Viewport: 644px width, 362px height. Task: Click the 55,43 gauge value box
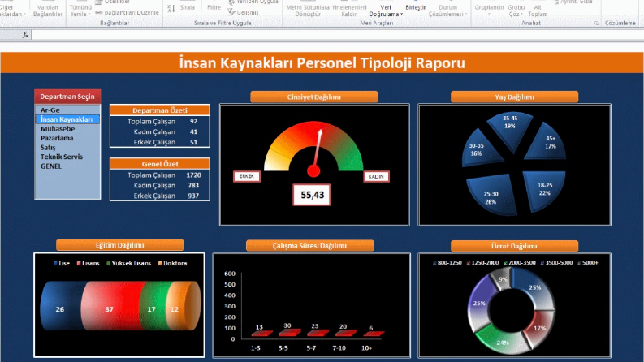tap(312, 195)
